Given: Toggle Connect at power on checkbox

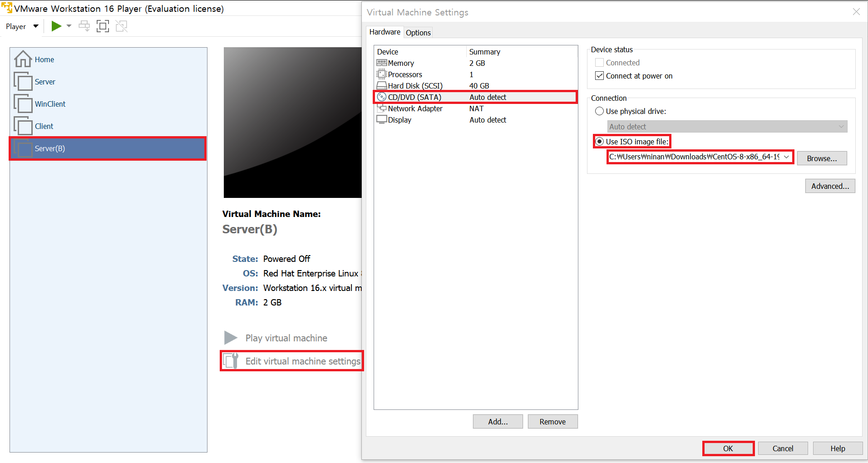Looking at the screenshot, I should 599,76.
